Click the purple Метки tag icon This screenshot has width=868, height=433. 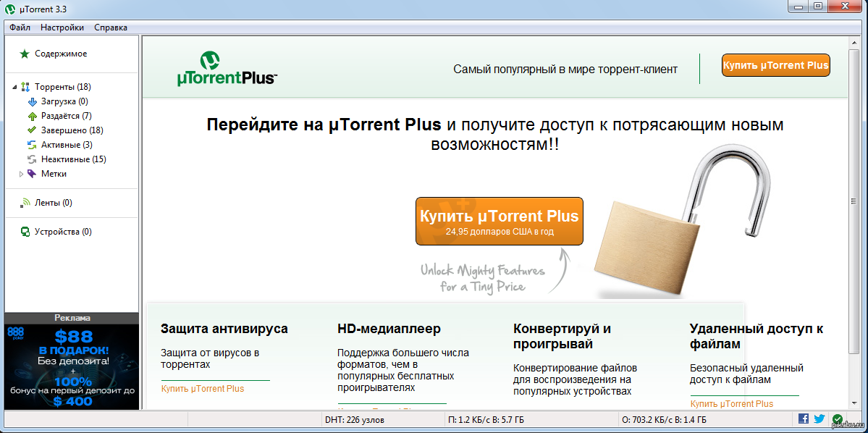click(x=32, y=173)
